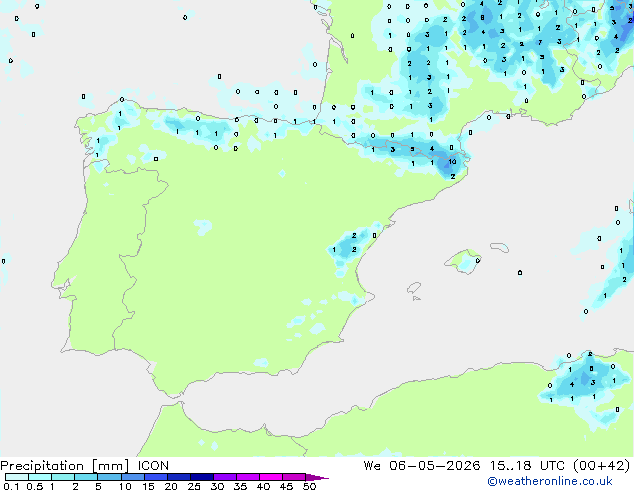Click the '15..18 UTC' time range text

click(x=527, y=466)
